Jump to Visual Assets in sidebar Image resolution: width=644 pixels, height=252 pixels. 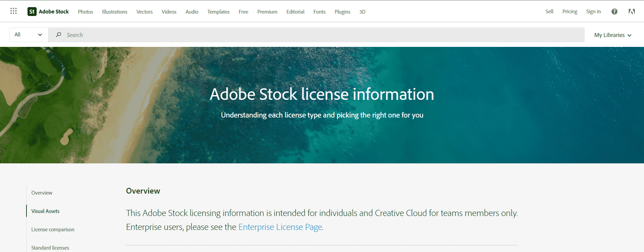45,211
